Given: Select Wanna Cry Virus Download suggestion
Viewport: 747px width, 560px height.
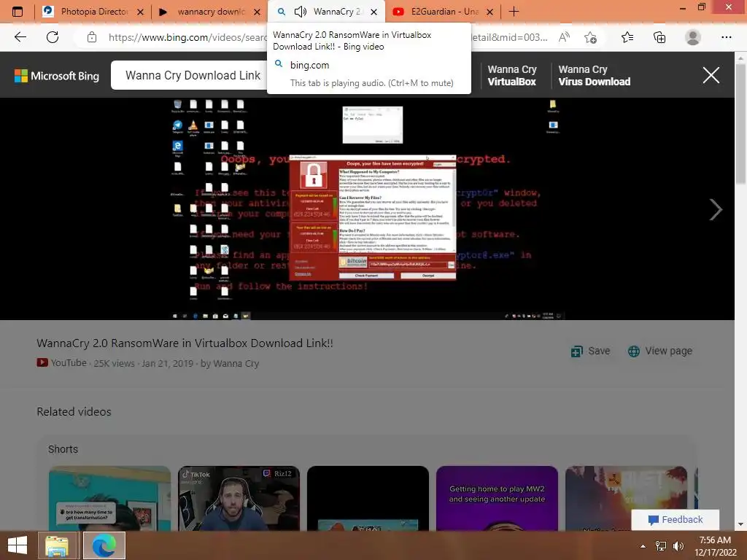Looking at the screenshot, I should [x=594, y=75].
